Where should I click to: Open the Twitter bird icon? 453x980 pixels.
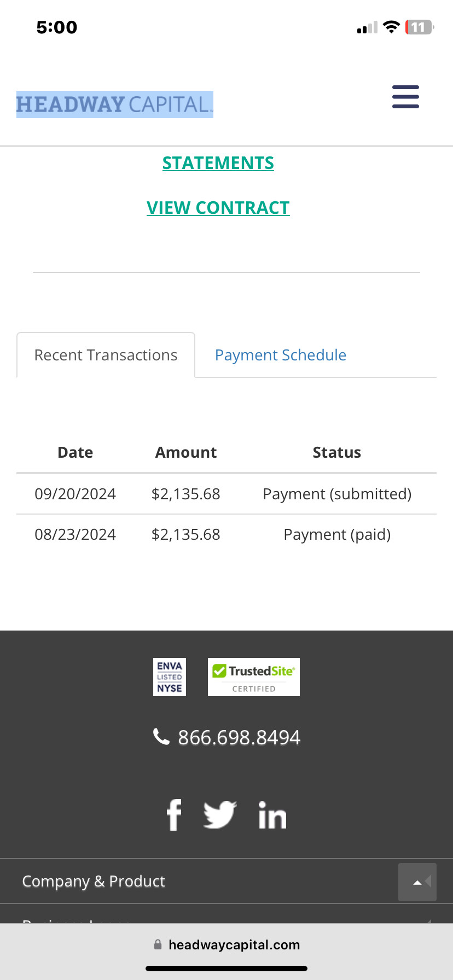click(219, 815)
